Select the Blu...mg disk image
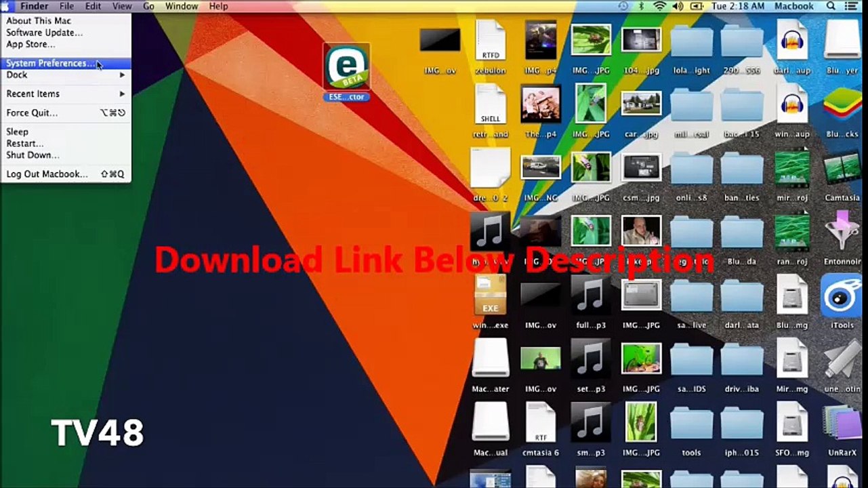Image resolution: width=868 pixels, height=488 pixels. pyautogui.click(x=791, y=296)
